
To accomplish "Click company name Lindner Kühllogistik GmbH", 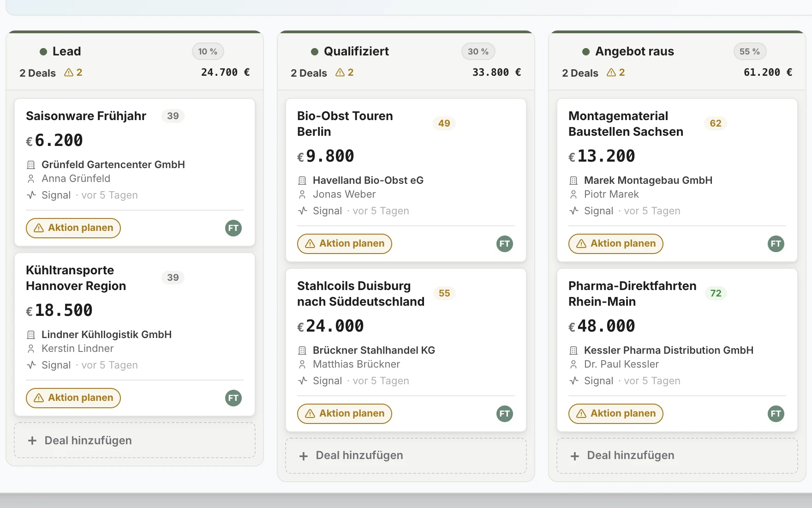I will [x=107, y=335].
